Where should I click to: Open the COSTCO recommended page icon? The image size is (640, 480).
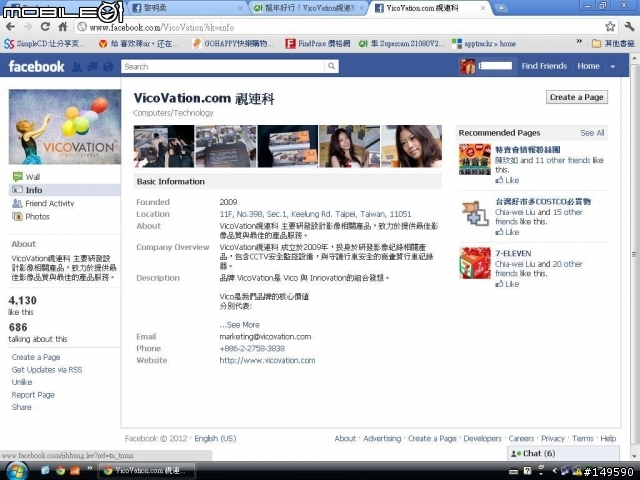coord(475,213)
